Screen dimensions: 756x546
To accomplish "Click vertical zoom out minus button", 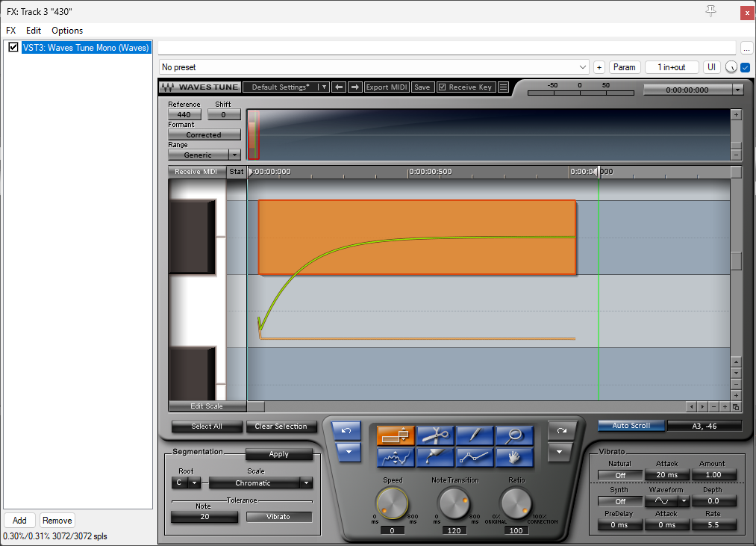I will pos(736,384).
